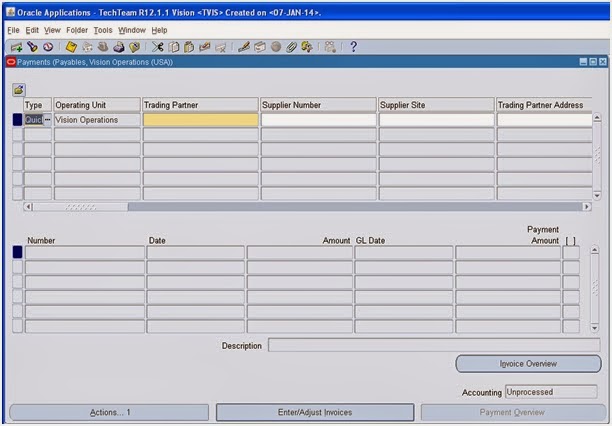Select the record indicator of first invoice row
Screen dimensions: 612x426
[18, 252]
